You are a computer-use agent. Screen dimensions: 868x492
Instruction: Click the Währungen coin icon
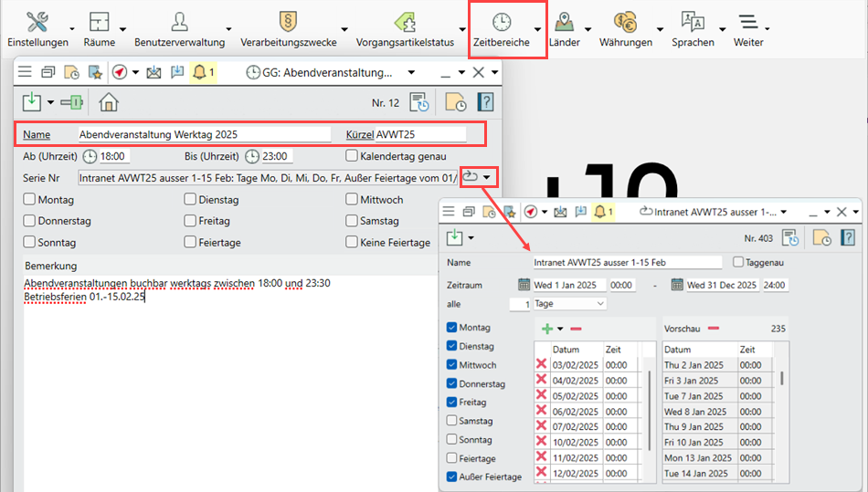click(625, 23)
